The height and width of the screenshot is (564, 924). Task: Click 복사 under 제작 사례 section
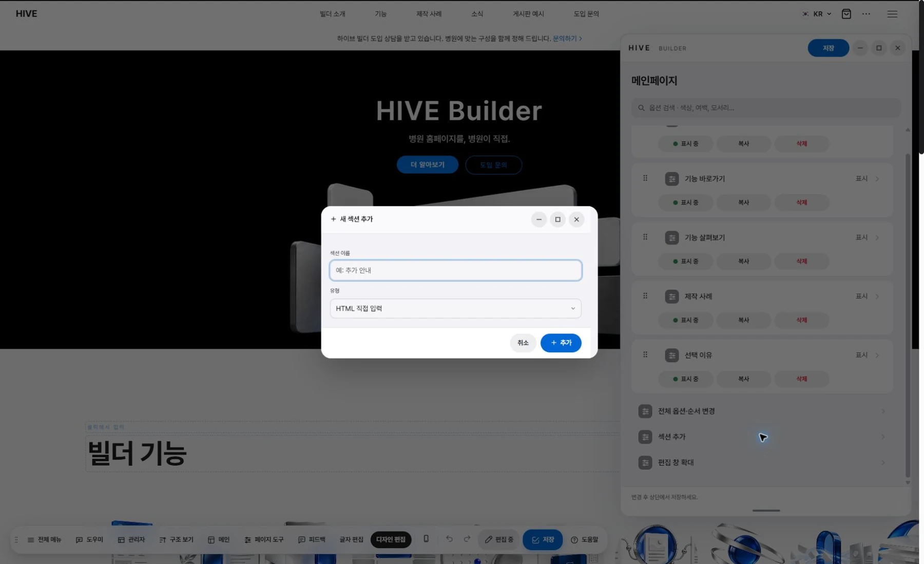[x=743, y=320]
